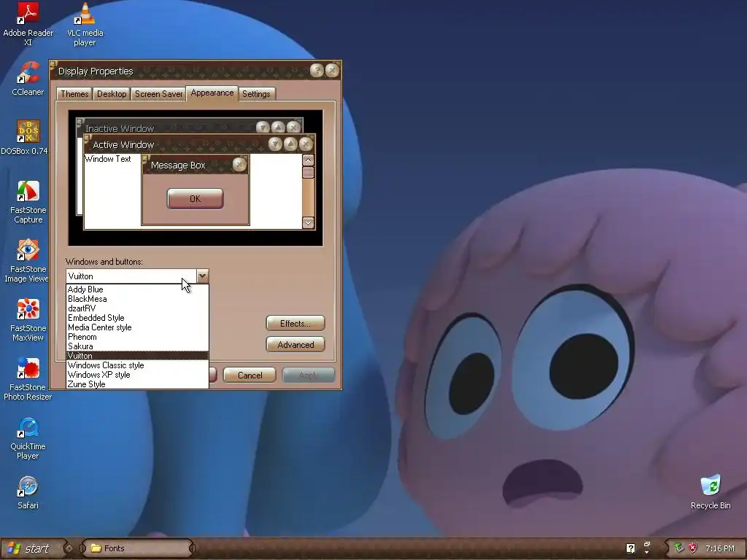Click the preview Message Box OK button
The image size is (747, 560).
(195, 198)
